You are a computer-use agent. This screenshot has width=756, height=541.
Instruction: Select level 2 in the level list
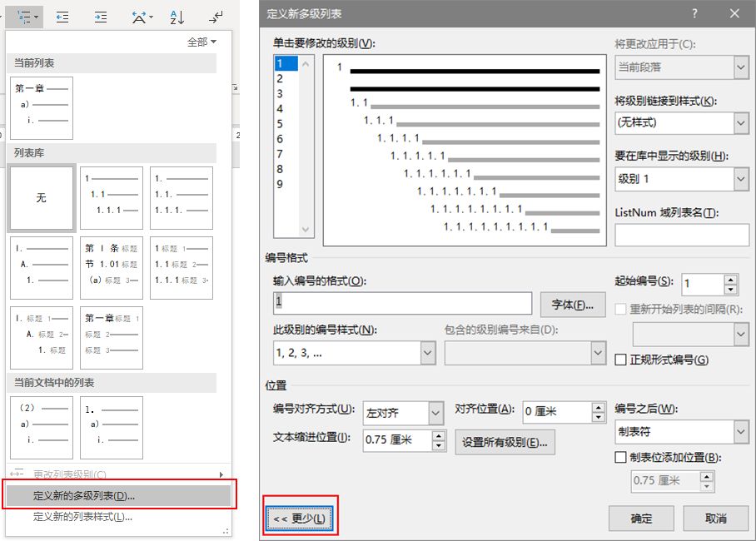click(286, 78)
